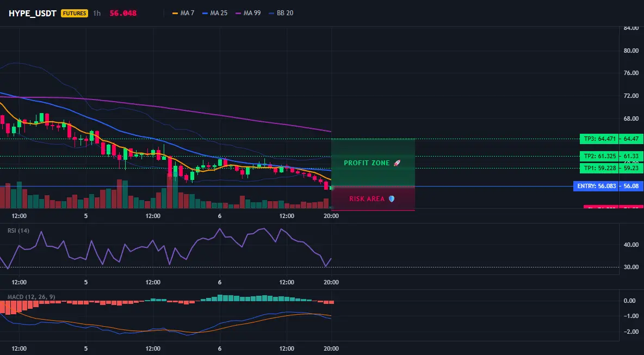Click the 80.00 price axis value

click(x=631, y=51)
